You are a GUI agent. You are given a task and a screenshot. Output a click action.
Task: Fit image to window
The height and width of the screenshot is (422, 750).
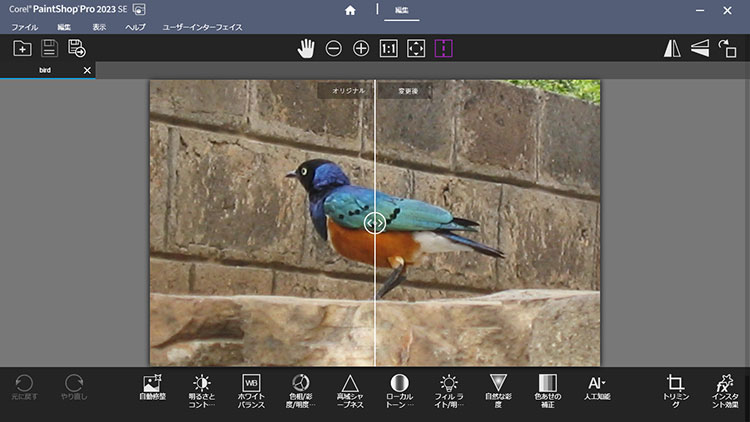(416, 48)
